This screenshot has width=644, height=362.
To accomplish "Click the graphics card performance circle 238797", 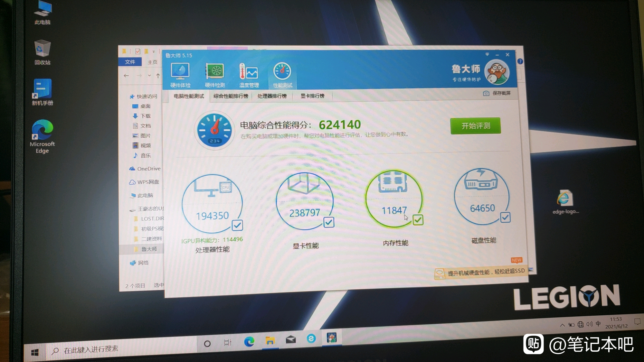I will tap(304, 201).
